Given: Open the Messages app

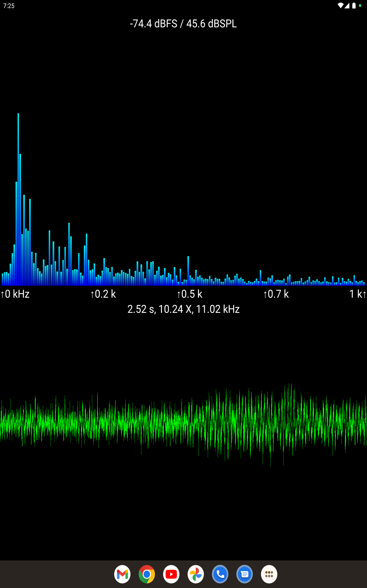Looking at the screenshot, I should (245, 574).
